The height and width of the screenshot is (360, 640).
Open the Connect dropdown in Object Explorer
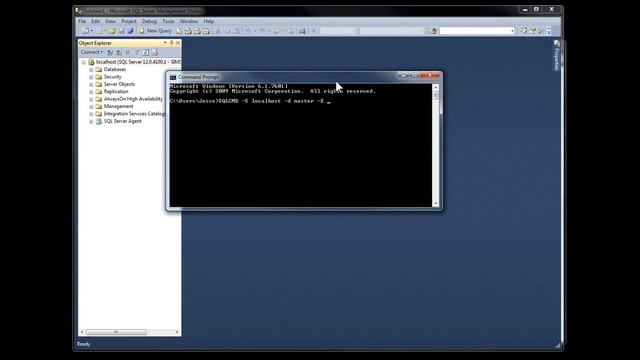click(91, 52)
